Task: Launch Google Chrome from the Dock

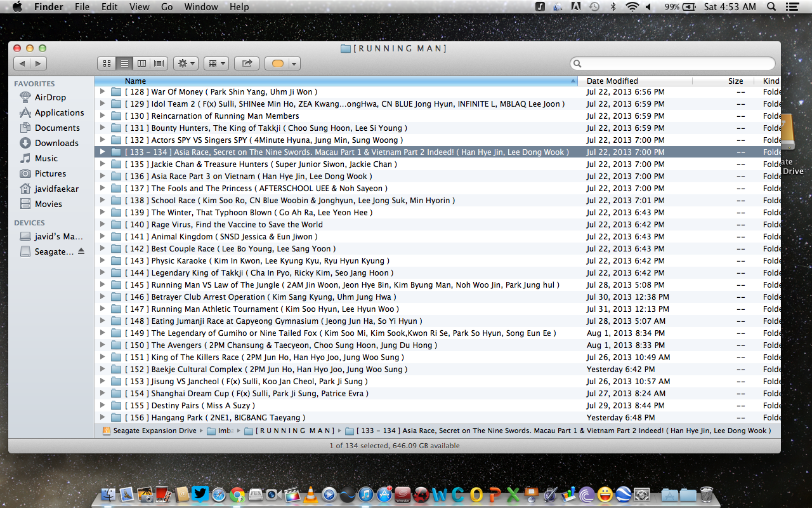Action: coord(237,495)
